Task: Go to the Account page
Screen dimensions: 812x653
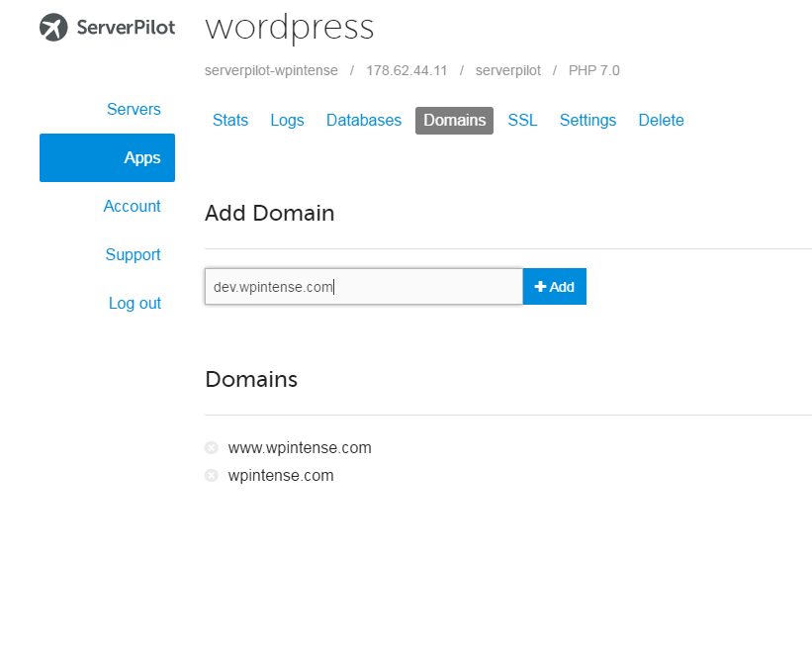Action: [x=133, y=206]
